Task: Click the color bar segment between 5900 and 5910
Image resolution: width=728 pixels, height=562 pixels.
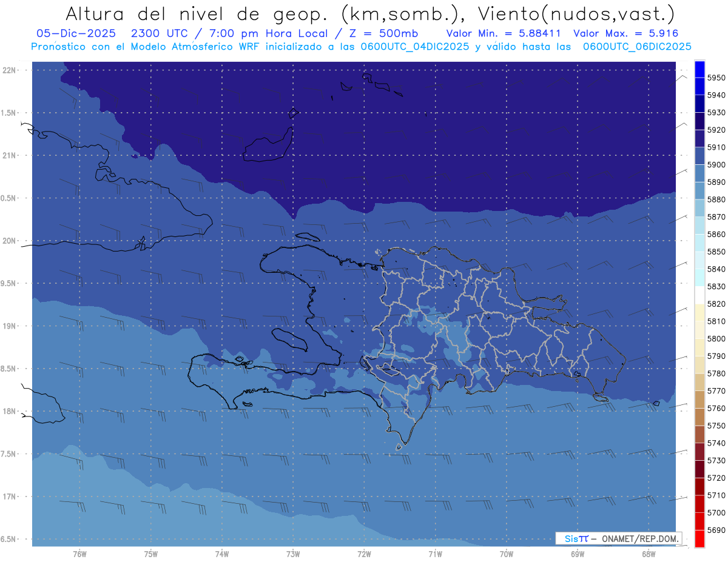Action: pos(699,156)
